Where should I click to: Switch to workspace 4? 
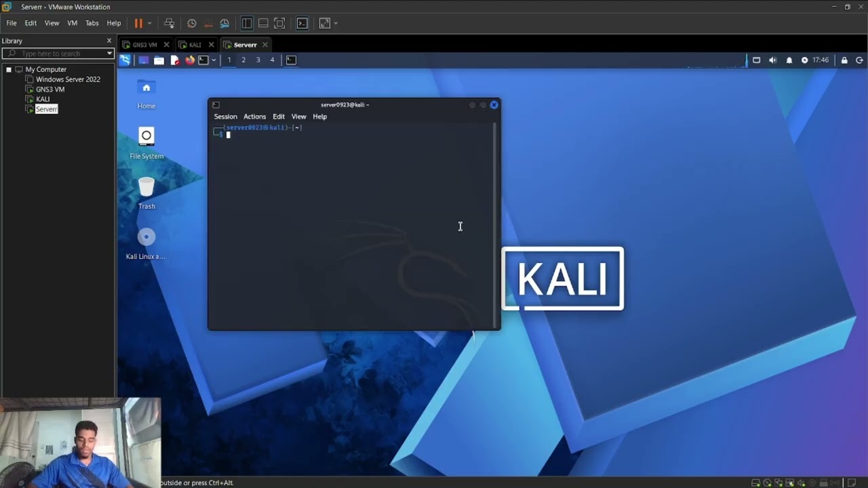(272, 60)
